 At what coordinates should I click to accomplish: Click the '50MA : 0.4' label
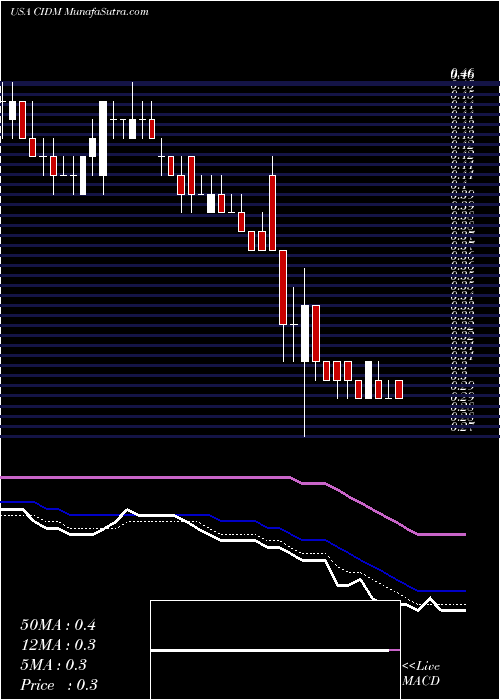[58, 624]
